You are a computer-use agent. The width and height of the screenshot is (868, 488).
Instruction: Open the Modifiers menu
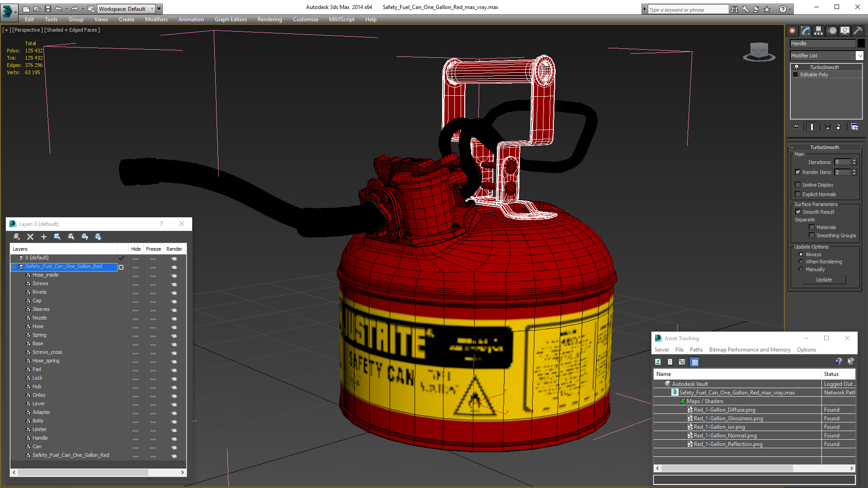point(156,19)
